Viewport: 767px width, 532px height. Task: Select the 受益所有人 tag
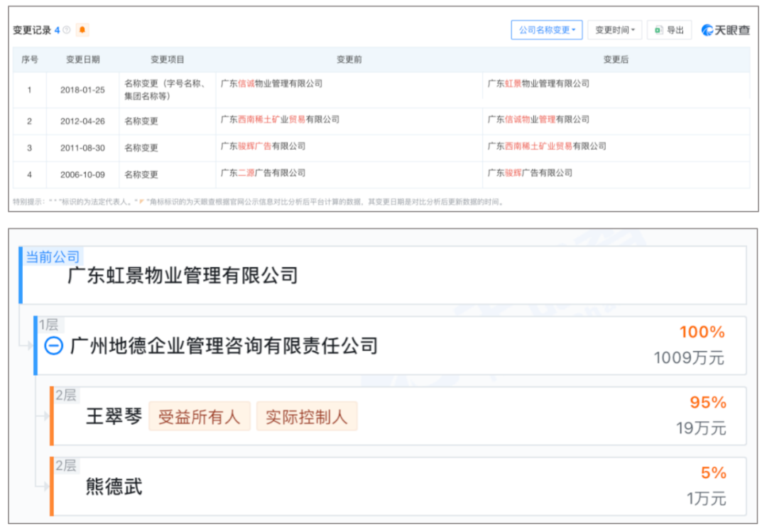pyautogui.click(x=199, y=416)
